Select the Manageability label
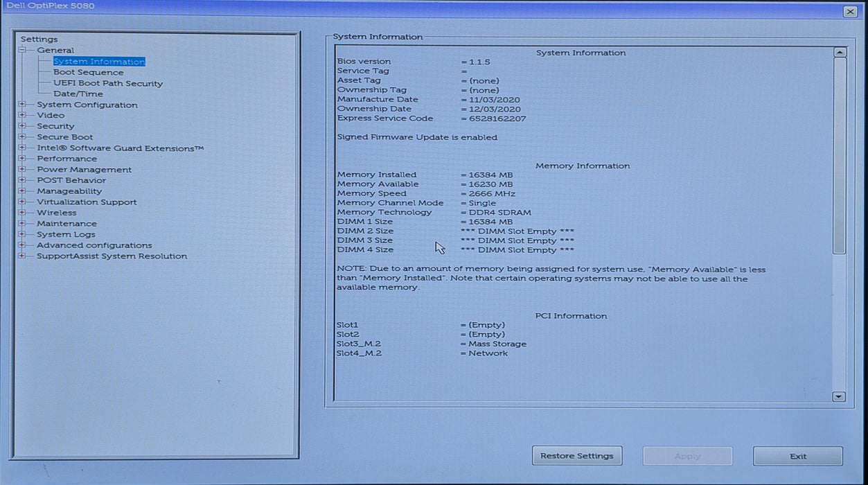Image resolution: width=868 pixels, height=485 pixels. tap(69, 191)
